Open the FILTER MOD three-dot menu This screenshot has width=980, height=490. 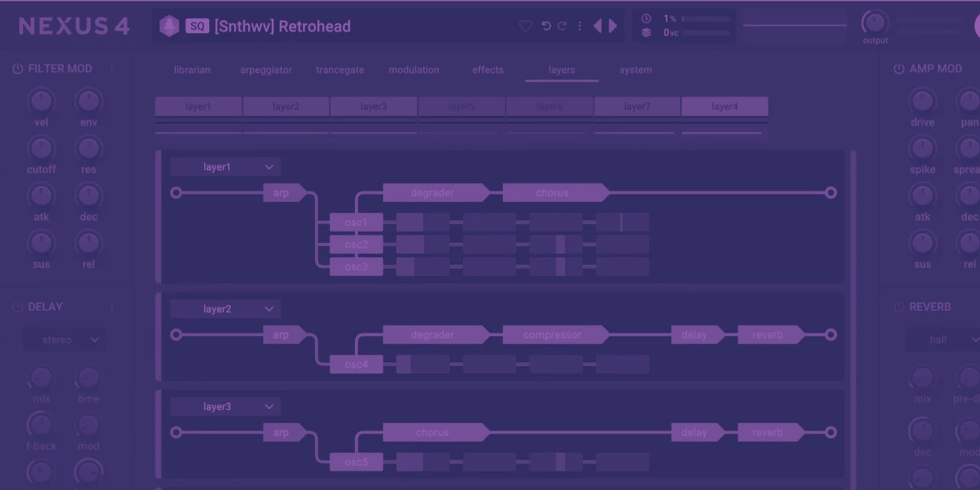coord(112,69)
